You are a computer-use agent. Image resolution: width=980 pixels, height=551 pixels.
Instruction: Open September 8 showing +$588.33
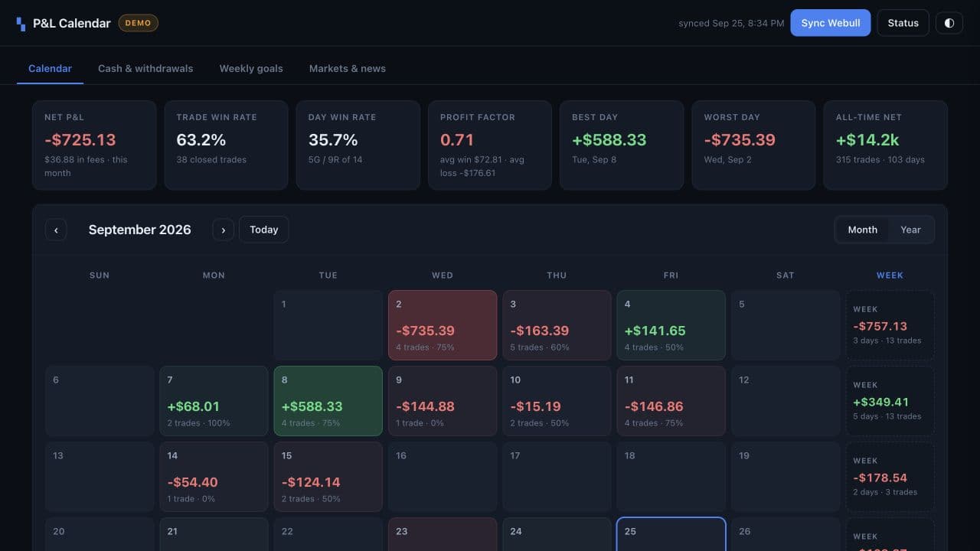tap(328, 401)
